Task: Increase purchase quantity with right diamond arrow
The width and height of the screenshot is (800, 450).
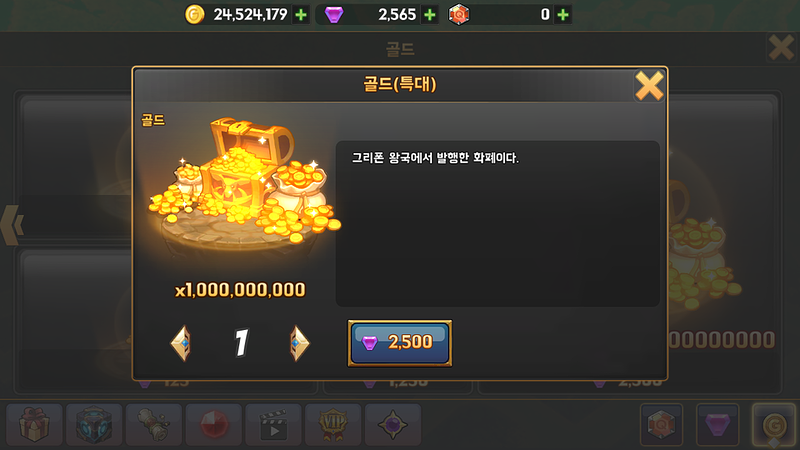Action: [x=299, y=343]
